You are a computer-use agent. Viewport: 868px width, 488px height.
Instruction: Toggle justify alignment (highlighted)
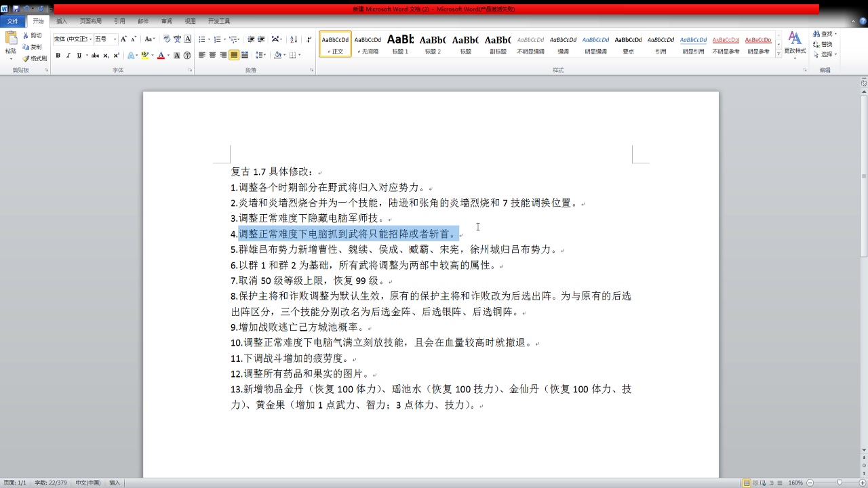click(x=234, y=56)
